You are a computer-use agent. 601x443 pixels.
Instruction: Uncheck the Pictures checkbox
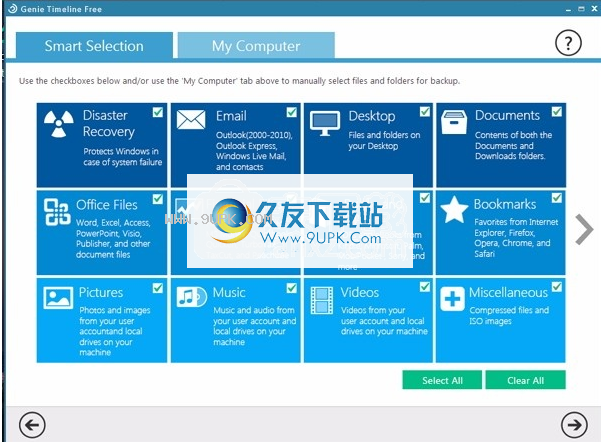[x=158, y=288]
